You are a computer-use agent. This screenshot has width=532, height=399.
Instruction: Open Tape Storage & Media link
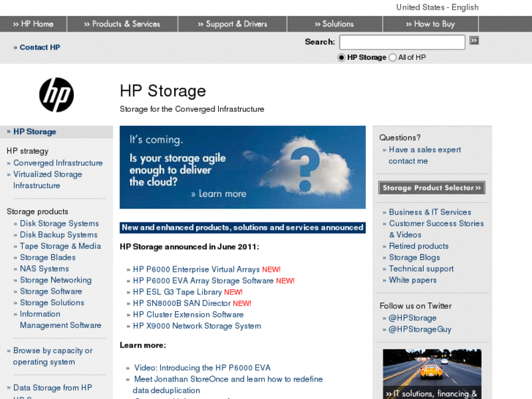pyautogui.click(x=61, y=246)
